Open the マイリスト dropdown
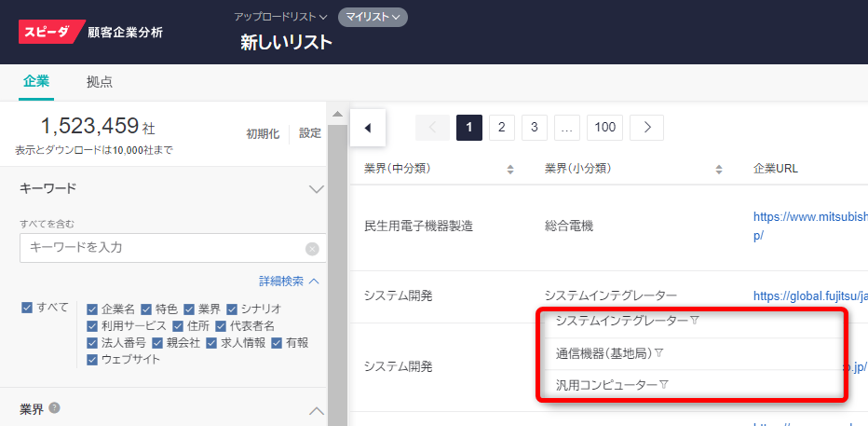Viewport: 868px width, 426px height. tap(373, 17)
